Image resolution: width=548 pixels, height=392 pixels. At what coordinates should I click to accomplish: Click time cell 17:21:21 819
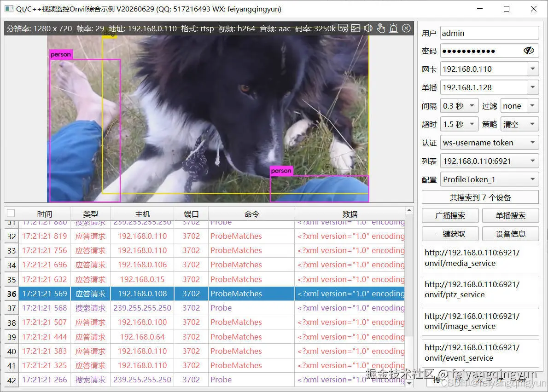click(x=44, y=236)
